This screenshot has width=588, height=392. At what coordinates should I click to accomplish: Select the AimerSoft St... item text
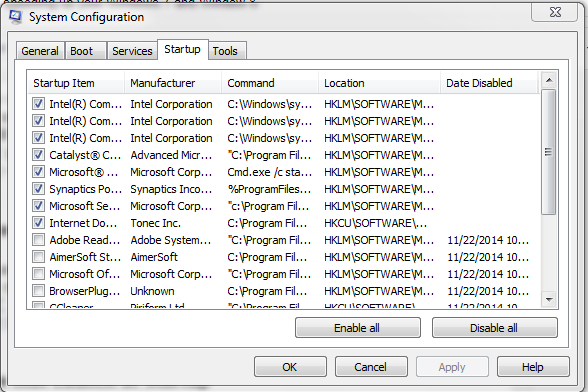pyautogui.click(x=85, y=257)
